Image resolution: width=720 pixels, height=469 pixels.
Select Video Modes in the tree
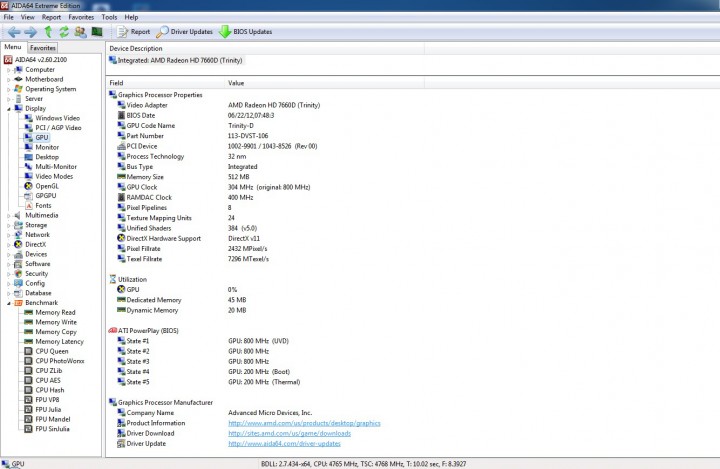(54, 176)
